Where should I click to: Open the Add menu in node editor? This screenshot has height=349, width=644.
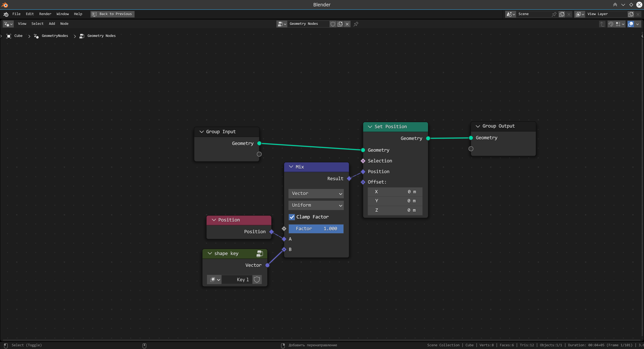52,24
